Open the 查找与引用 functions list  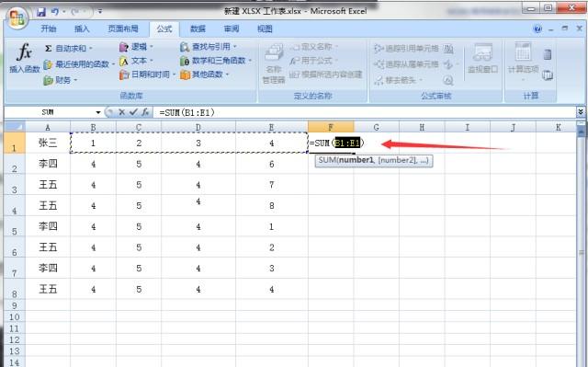pos(209,47)
